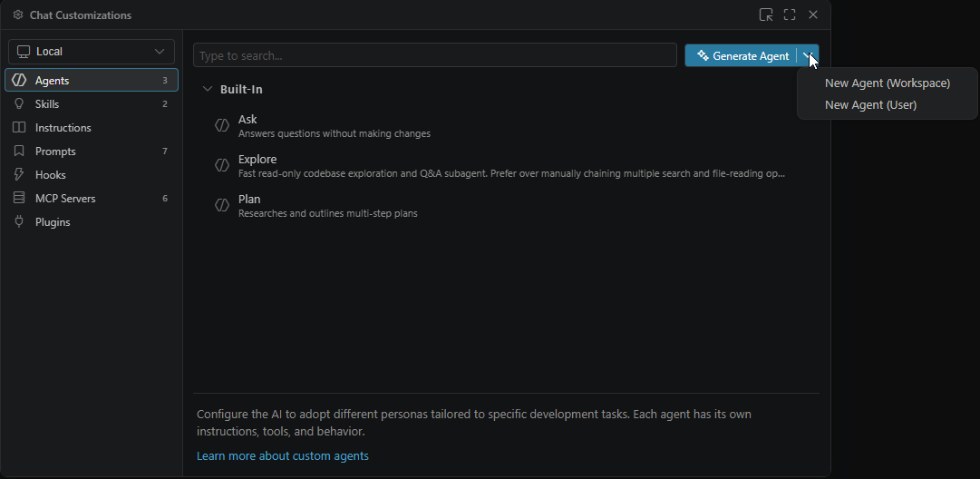This screenshot has width=980, height=479.
Task: Click the Ask agent icon
Action: pyautogui.click(x=222, y=126)
